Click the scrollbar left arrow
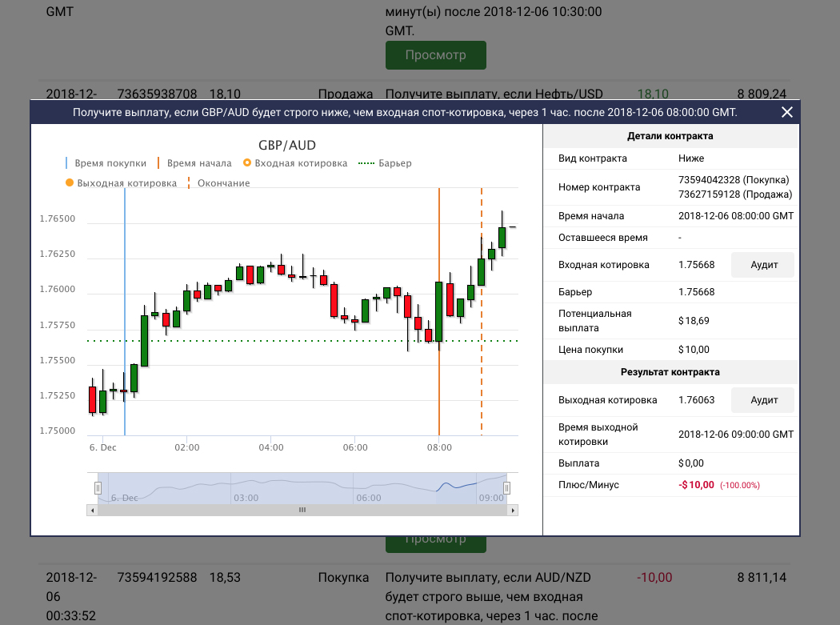Viewport: 840px width, 625px height. [x=91, y=510]
